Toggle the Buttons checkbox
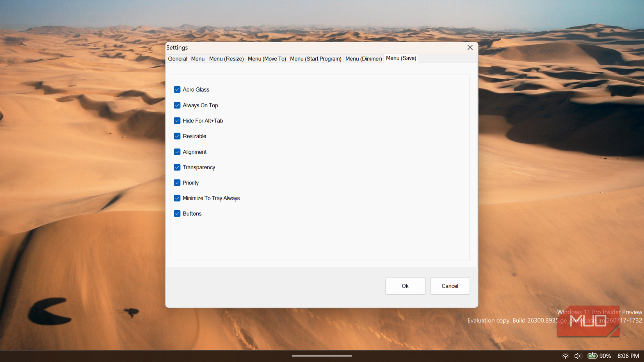Screen dimensions: 644x362 177,214
